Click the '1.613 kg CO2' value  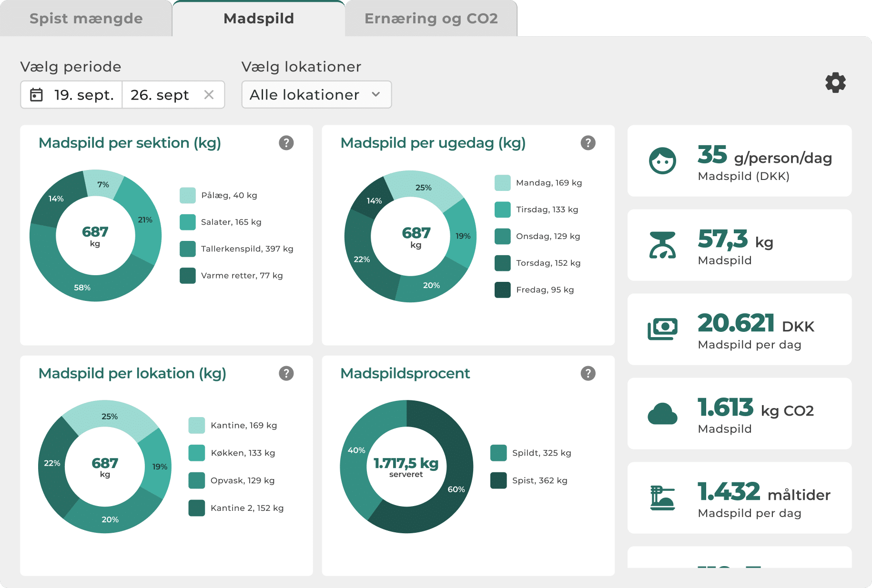click(x=755, y=408)
